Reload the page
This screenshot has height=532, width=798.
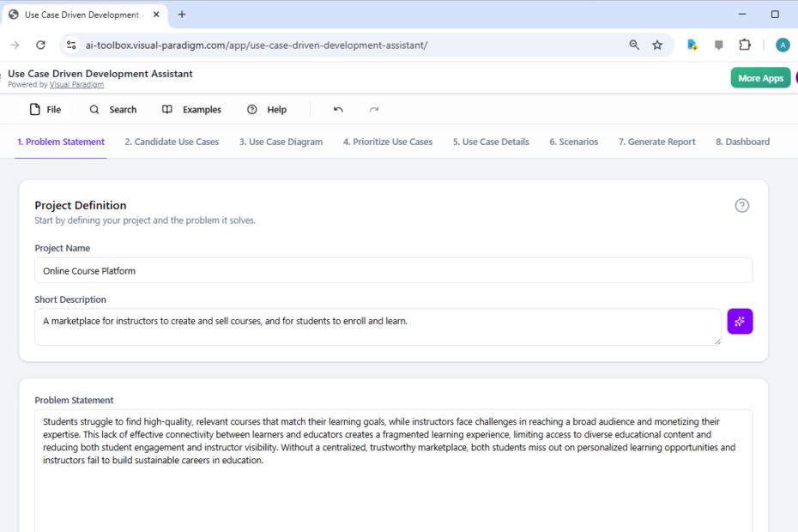tap(40, 45)
